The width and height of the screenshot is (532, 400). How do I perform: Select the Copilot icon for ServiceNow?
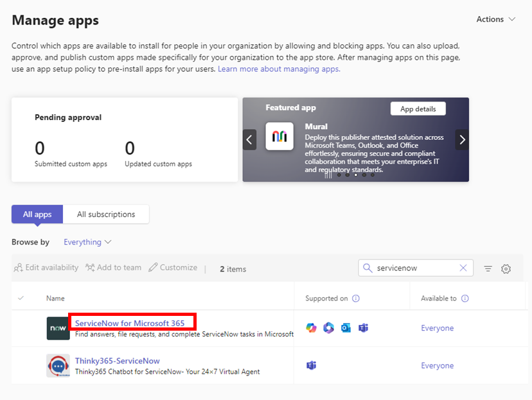click(x=311, y=327)
